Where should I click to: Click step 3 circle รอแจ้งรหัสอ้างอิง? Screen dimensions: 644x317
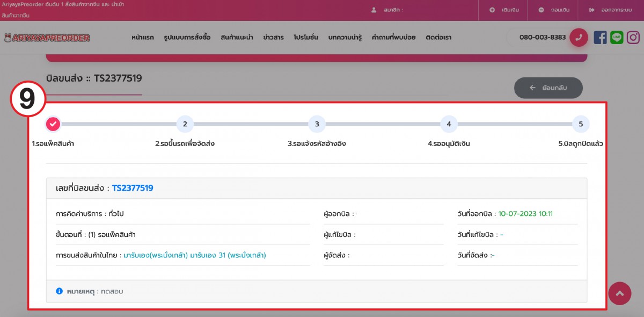[317, 124]
